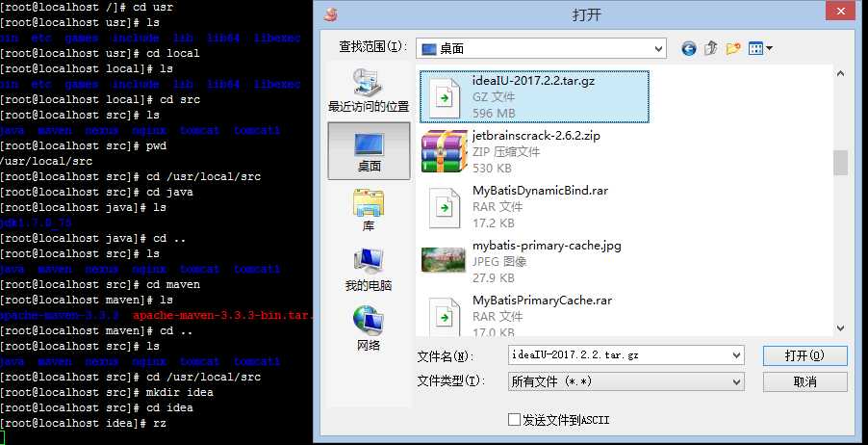Click the 'JPEG 图像' type text
Viewport: 868px width, 445px height.
click(x=499, y=262)
